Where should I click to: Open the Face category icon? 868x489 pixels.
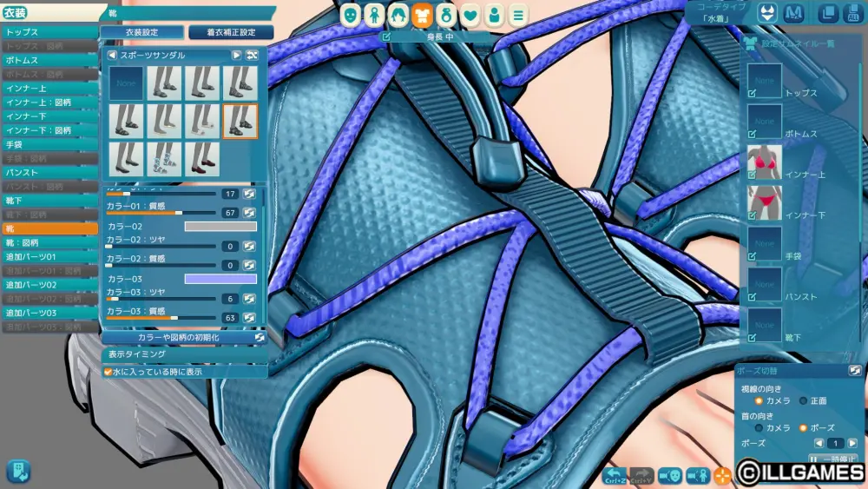click(x=351, y=16)
